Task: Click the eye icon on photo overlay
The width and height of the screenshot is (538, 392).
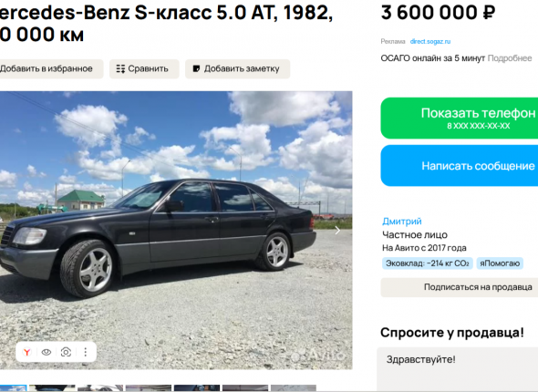Action: point(47,352)
